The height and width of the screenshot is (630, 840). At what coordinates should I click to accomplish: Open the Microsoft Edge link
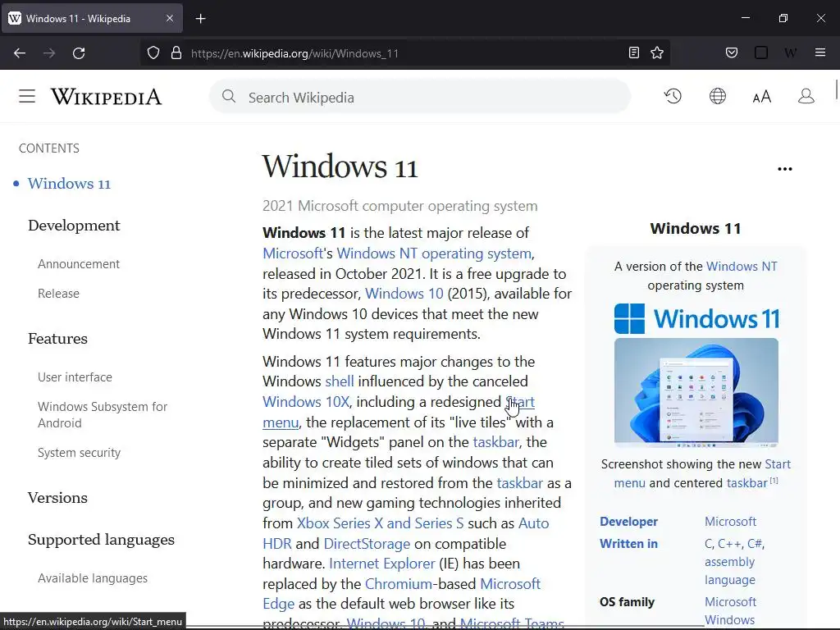(510, 584)
